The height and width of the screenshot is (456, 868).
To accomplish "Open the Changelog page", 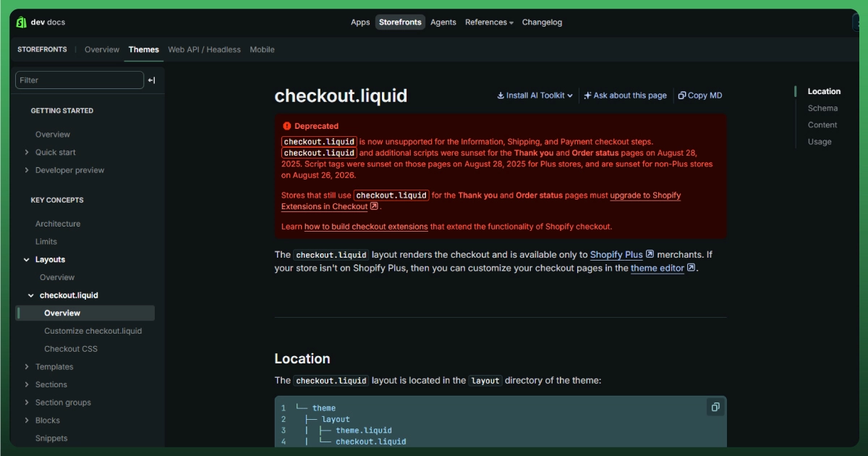I will 542,22.
